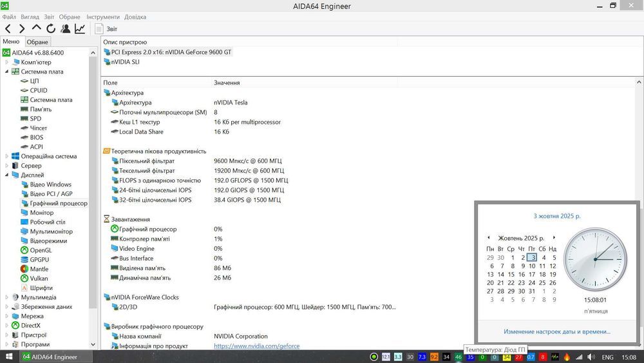Click the Шрифти font icon in tree

click(24, 288)
